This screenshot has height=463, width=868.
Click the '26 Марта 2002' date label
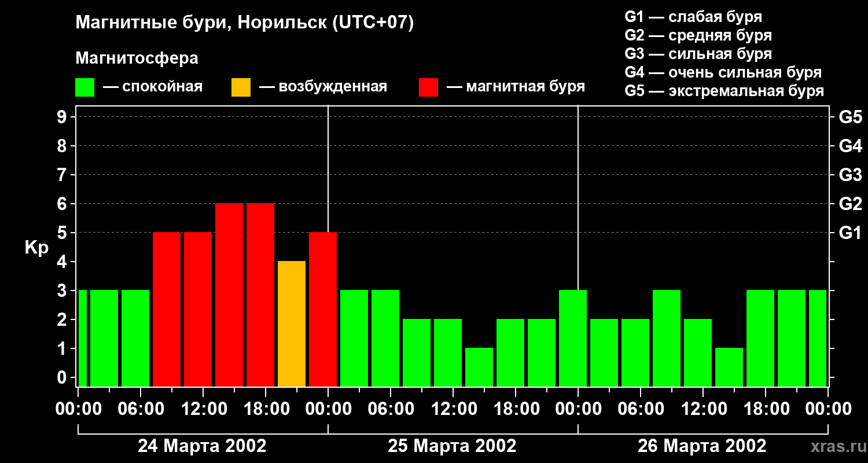(x=702, y=446)
